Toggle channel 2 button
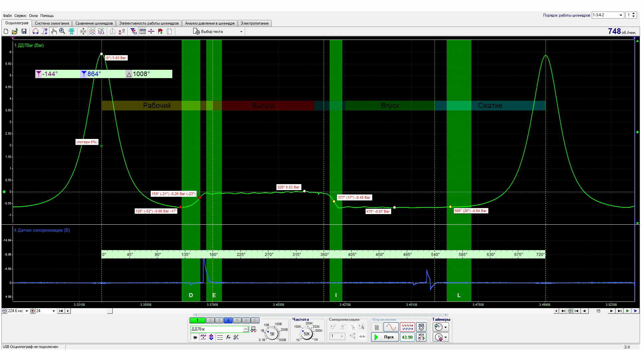Viewport: 644px width, 351px height. 210,320
